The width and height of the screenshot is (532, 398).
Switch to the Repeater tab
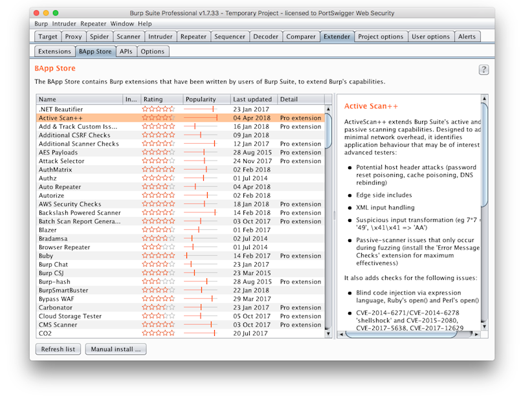193,37
